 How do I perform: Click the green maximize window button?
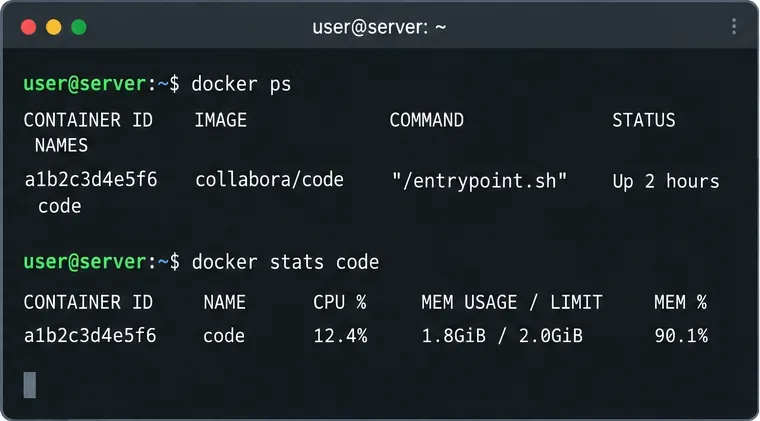tap(79, 27)
